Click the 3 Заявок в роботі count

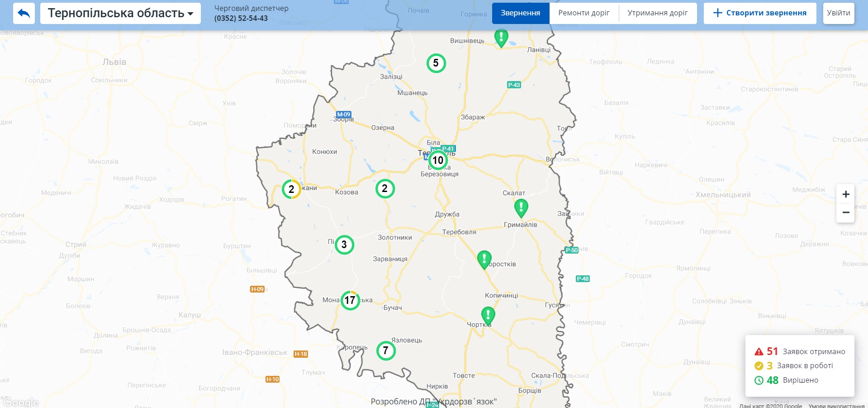pos(769,366)
